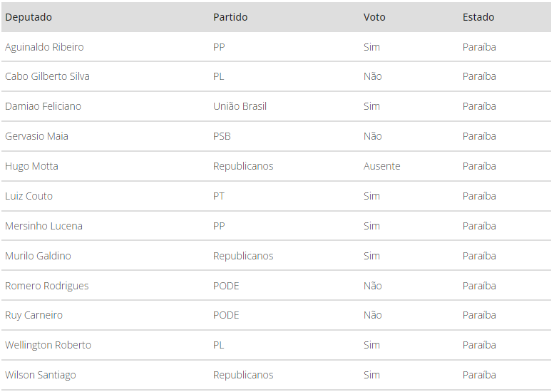Viewport: 554px width, 392px height.
Task: Select the Mersinho Lucena row name
Action: pyautogui.click(x=43, y=226)
